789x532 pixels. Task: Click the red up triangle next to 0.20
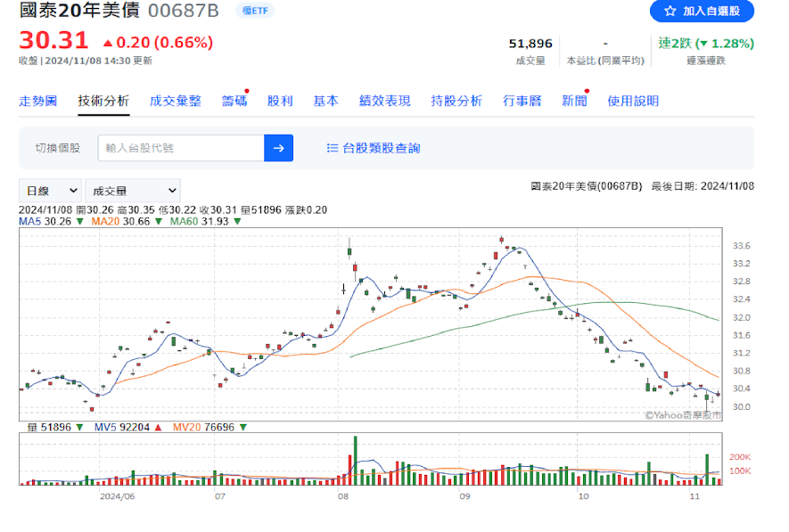108,44
